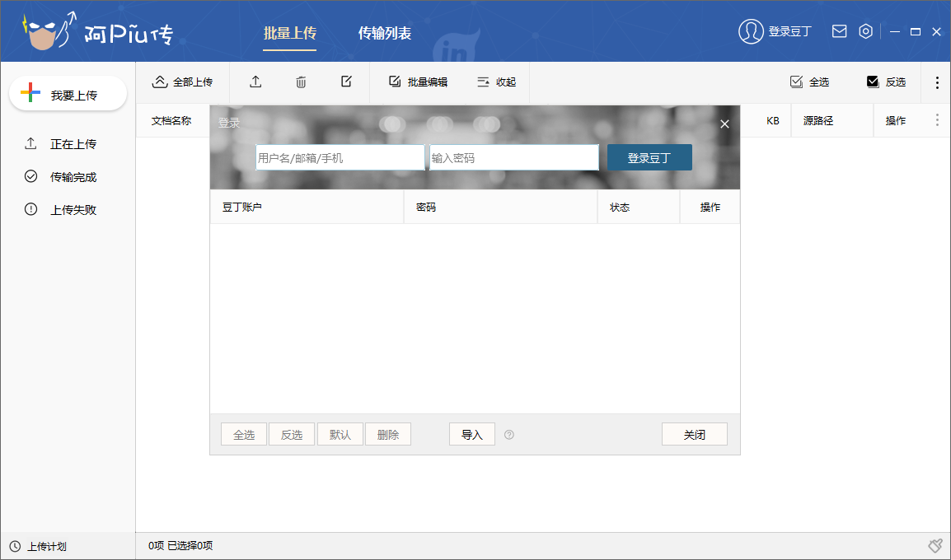Close the 登录 dialog with X
951x560 pixels.
(724, 124)
